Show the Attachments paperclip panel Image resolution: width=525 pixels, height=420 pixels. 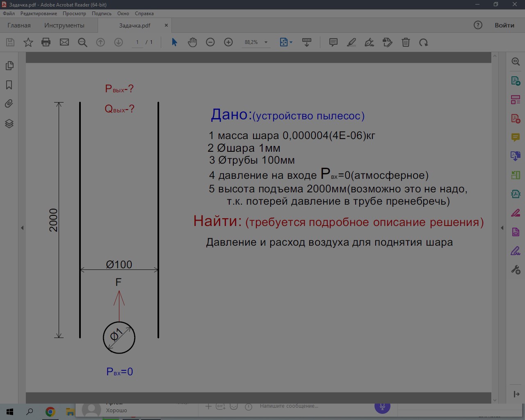[9, 104]
